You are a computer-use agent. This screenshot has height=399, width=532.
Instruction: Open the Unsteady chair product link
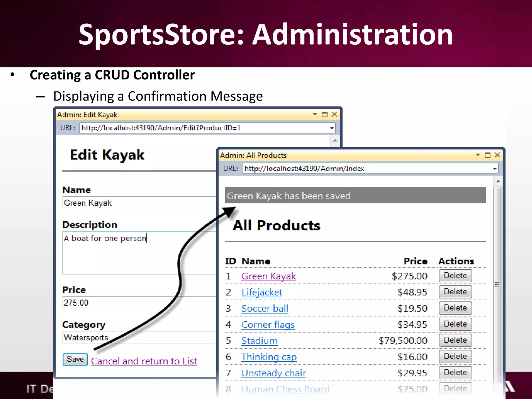pyautogui.click(x=274, y=373)
